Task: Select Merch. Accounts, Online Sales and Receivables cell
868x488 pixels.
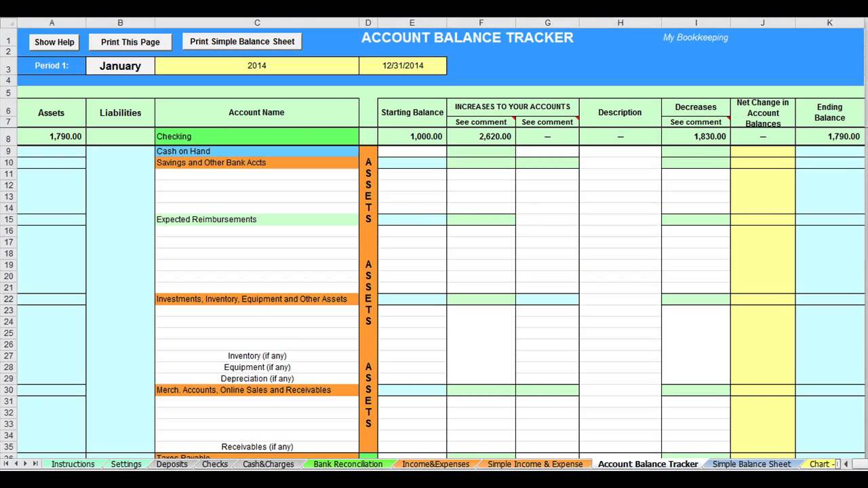Action: [256, 390]
